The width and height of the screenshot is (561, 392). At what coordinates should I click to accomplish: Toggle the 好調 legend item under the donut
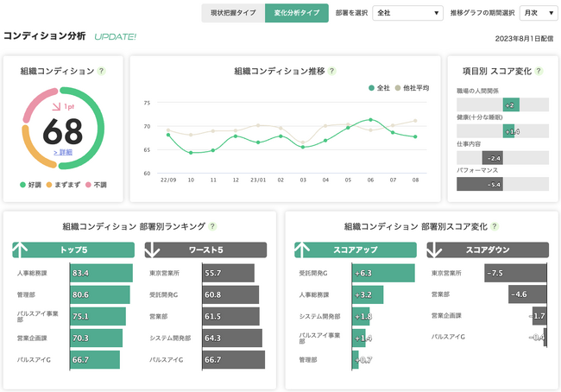click(32, 185)
